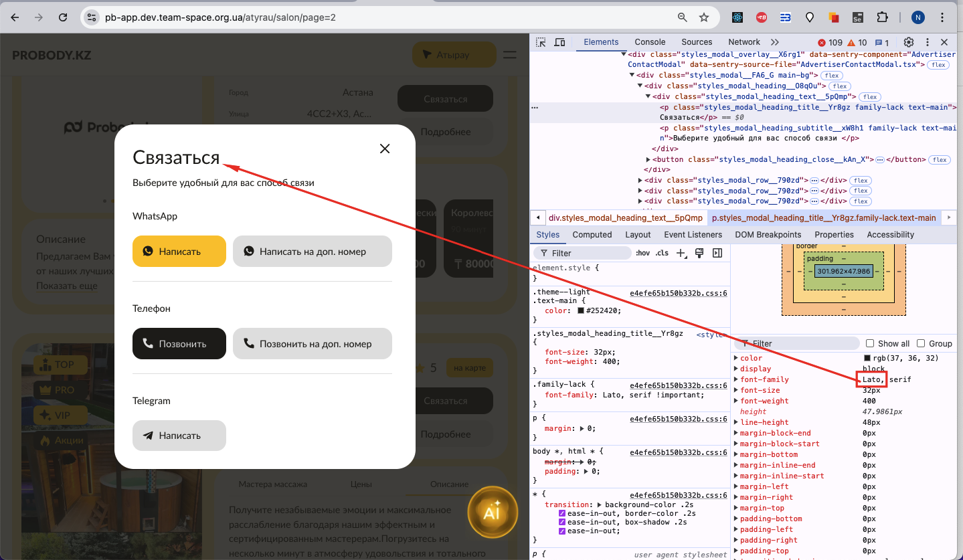Click the Telegram Написать button
963x560 pixels.
179,436
